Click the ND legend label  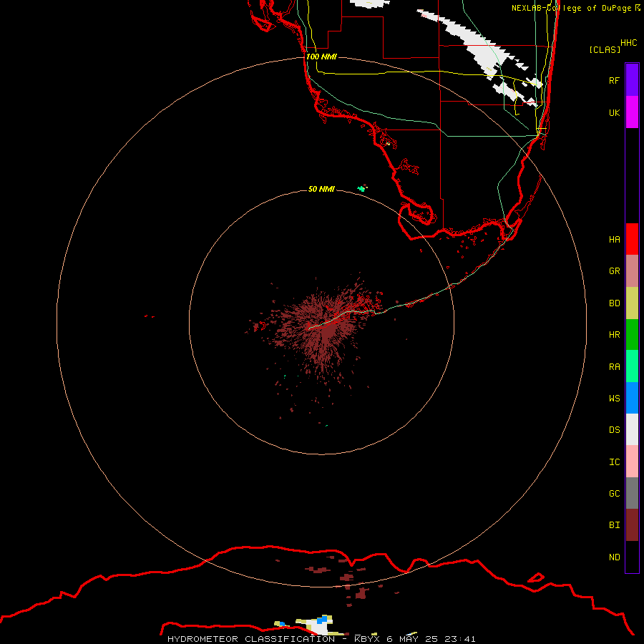click(614, 557)
